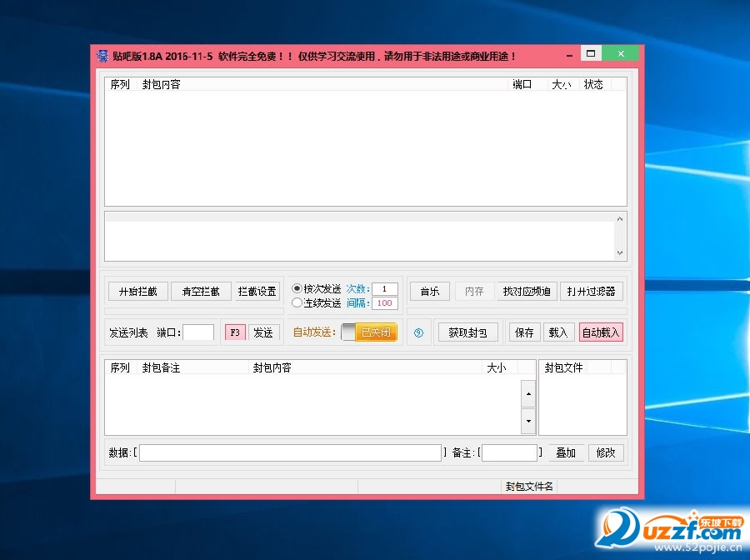Image resolution: width=750 pixels, height=560 pixels.
Task: Click inside the 数据 data field
Action: click(290, 452)
